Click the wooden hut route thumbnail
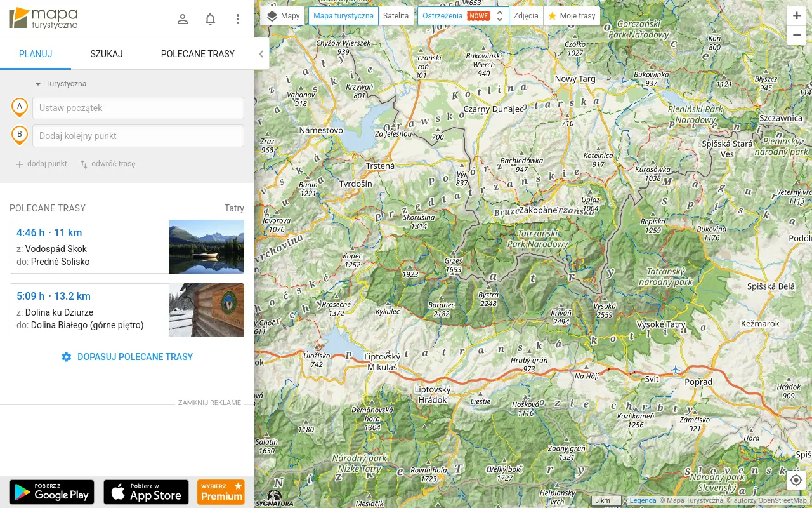 207,310
